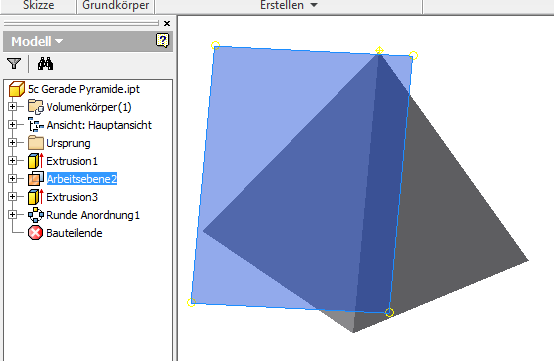The image size is (554, 361).
Task: Select Arbeitsebene2 in the tree
Action: [x=82, y=179]
